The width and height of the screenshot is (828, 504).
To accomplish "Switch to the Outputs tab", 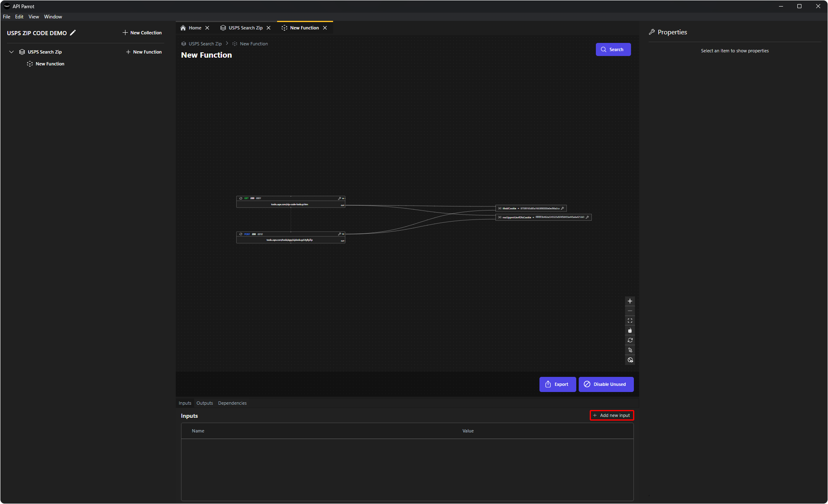I will pyautogui.click(x=204, y=403).
